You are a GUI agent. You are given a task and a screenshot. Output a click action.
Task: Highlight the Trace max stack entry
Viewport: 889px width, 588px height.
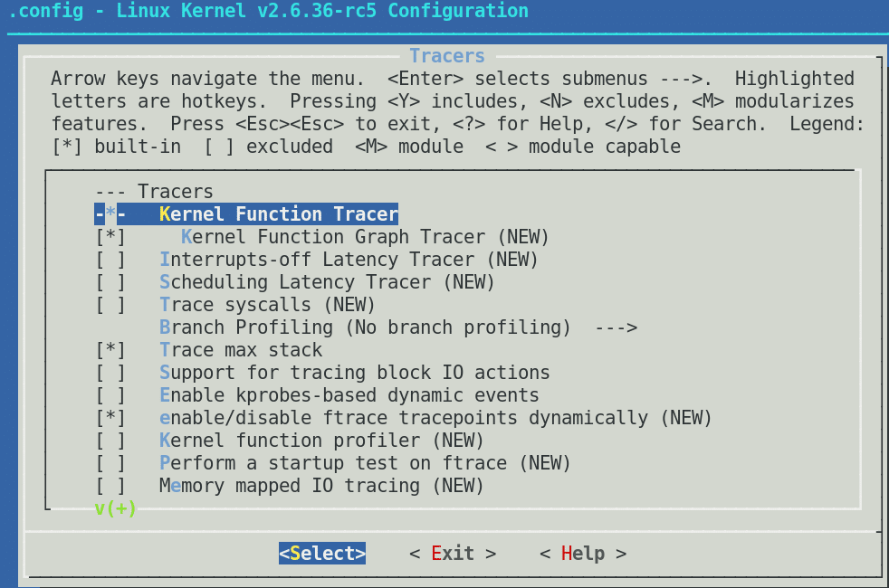click(241, 350)
